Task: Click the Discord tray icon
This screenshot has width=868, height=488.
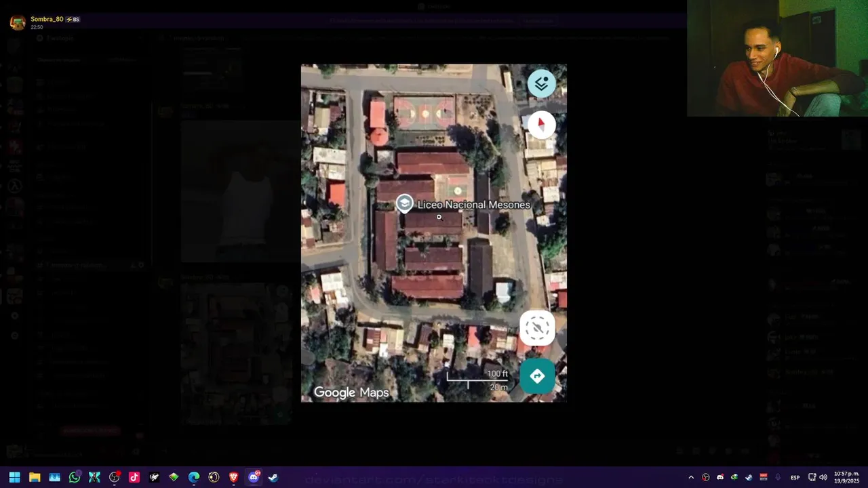Action: click(720, 477)
